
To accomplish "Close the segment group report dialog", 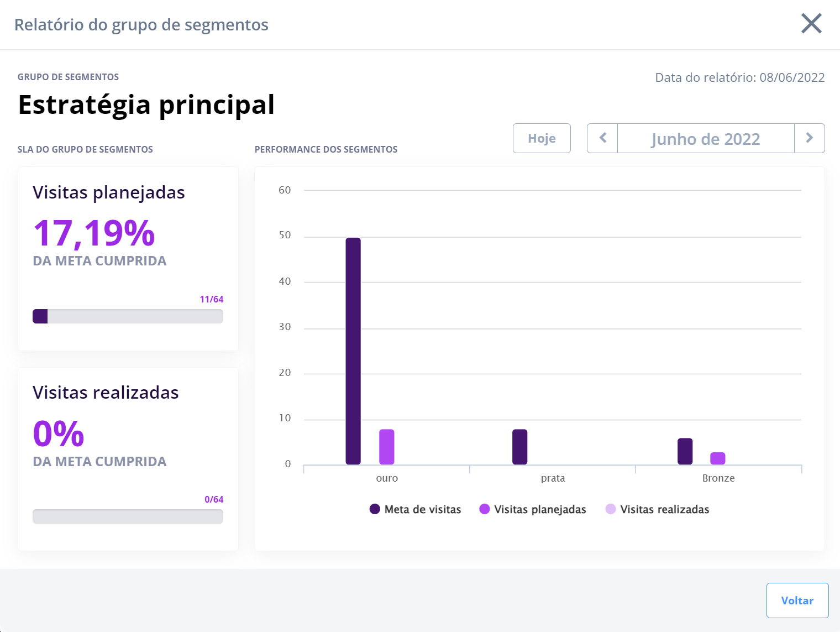I will coord(811,24).
